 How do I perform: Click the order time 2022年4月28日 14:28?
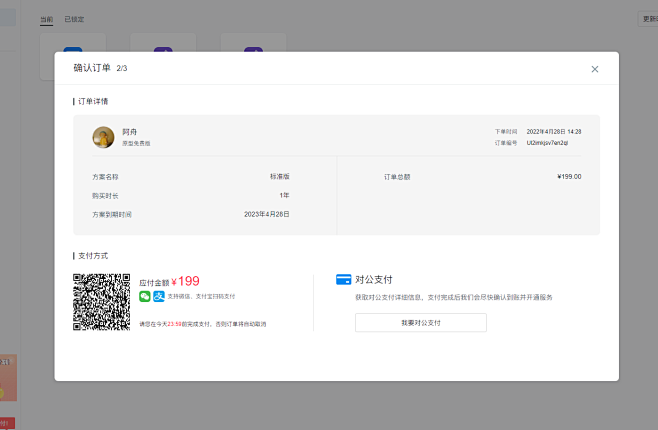click(x=554, y=132)
